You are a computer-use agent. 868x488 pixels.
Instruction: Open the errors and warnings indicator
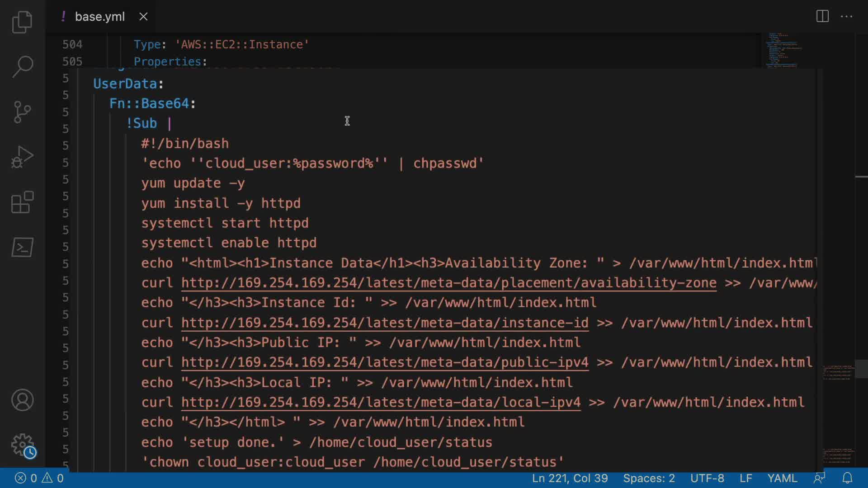click(39, 478)
